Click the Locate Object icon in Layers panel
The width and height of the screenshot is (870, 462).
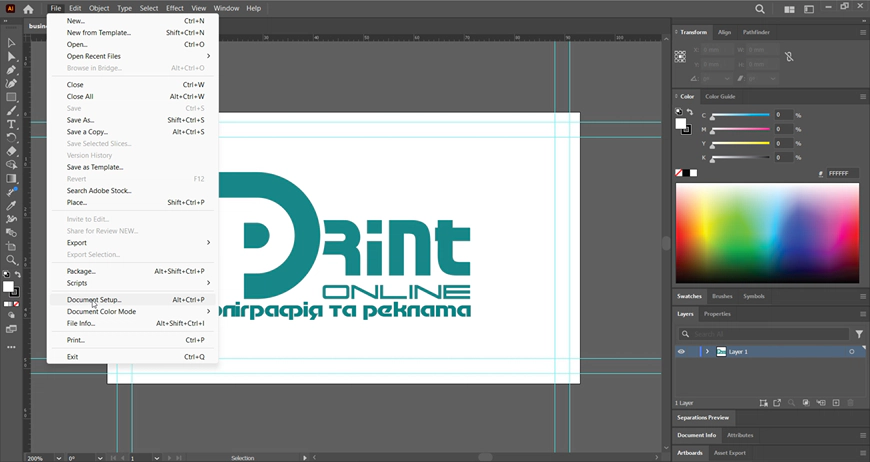click(x=792, y=403)
